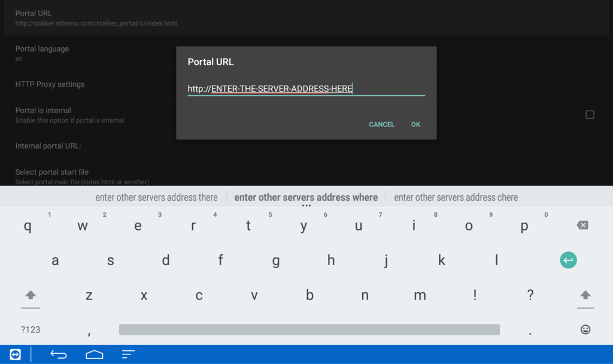
Task: Open the recent apps menu icon
Action: (128, 354)
